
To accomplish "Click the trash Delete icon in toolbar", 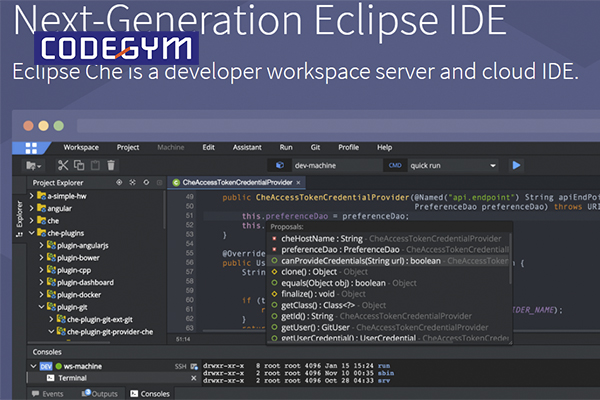I will click(x=111, y=165).
